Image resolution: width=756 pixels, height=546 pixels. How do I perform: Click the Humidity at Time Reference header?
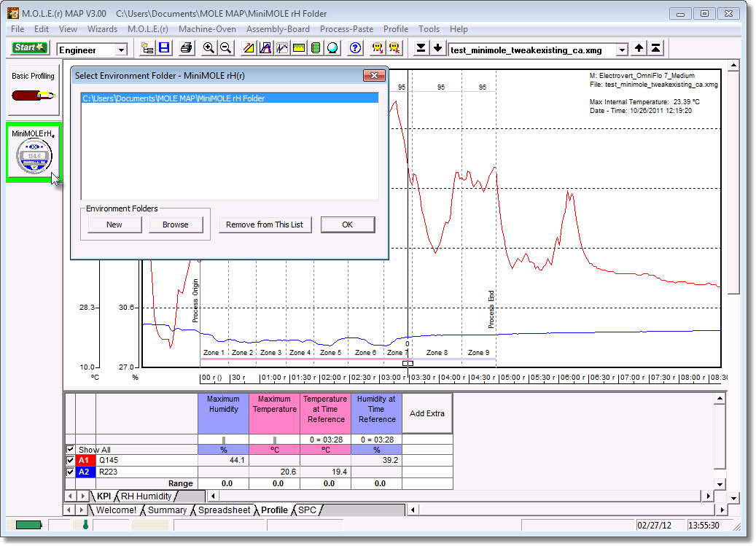(x=376, y=414)
